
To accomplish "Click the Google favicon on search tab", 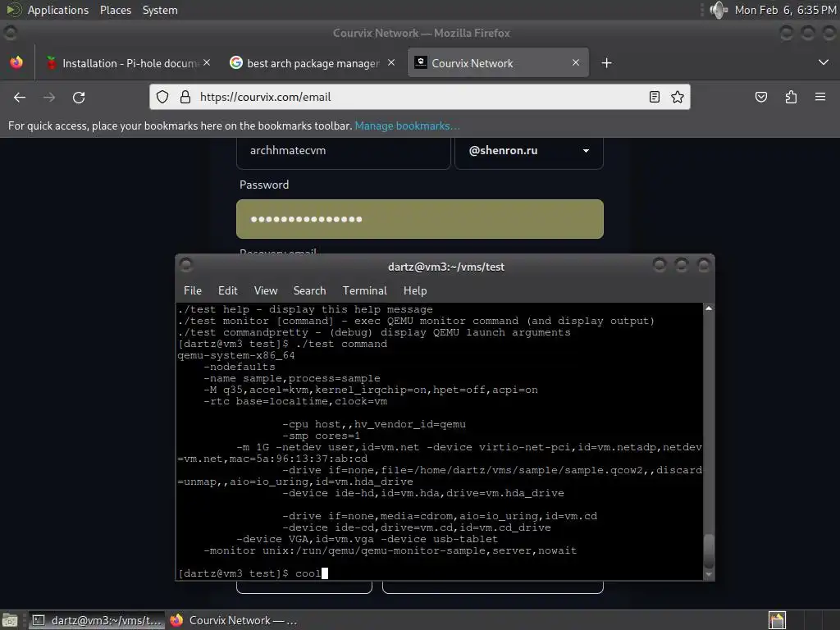I will point(235,62).
